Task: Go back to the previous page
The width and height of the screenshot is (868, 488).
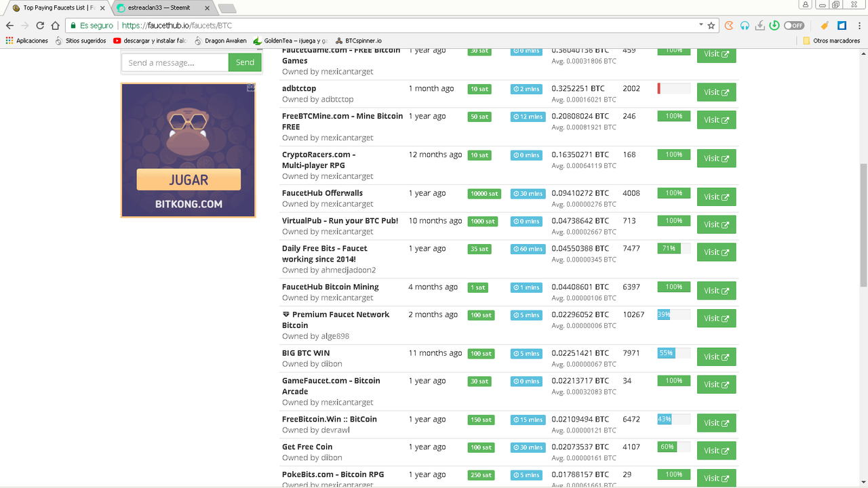Action: click(x=9, y=26)
